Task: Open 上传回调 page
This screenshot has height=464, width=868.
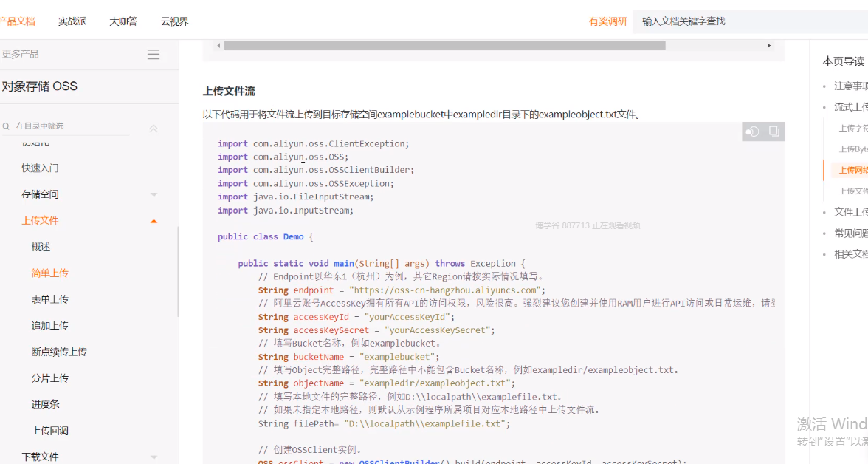Action: [50, 431]
